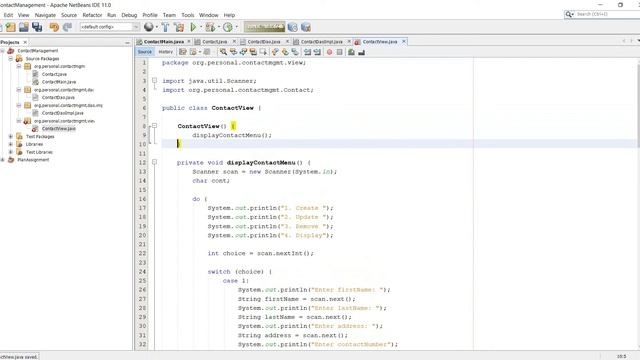Screen dimensions: 640x360
Task: Click the search field at top right
Action: point(602,14)
